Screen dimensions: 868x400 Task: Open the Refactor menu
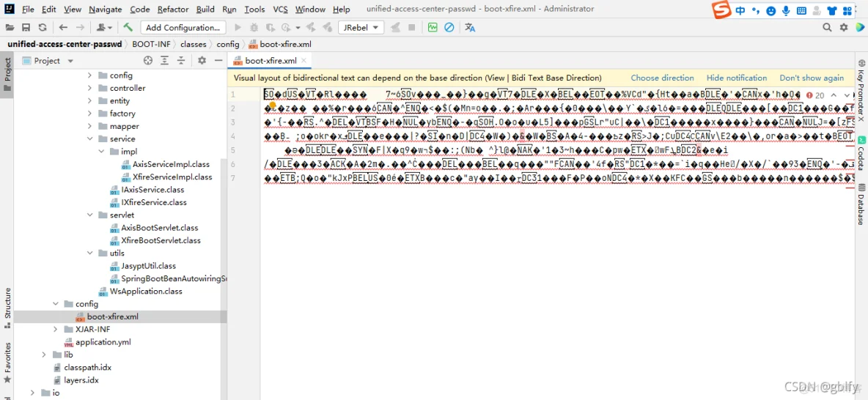(173, 10)
